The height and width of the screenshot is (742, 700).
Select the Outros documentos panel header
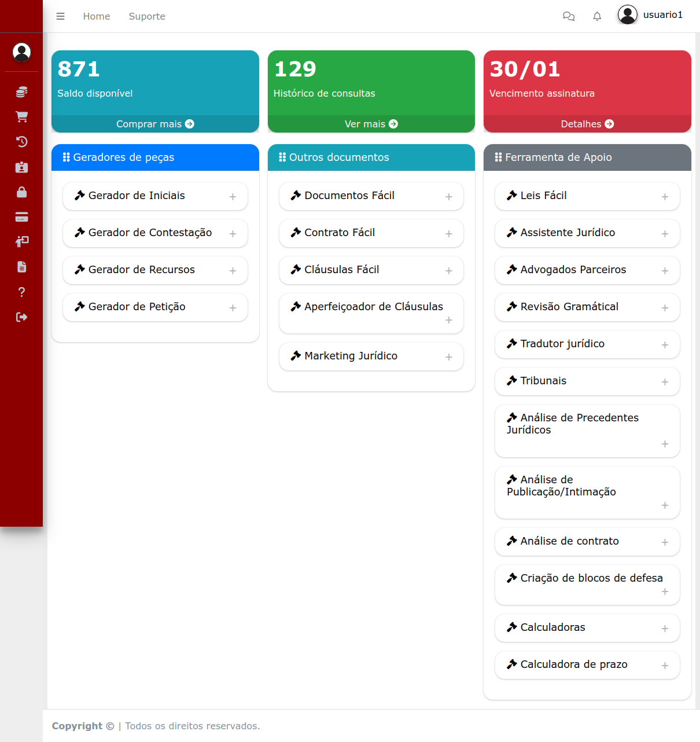tap(371, 157)
